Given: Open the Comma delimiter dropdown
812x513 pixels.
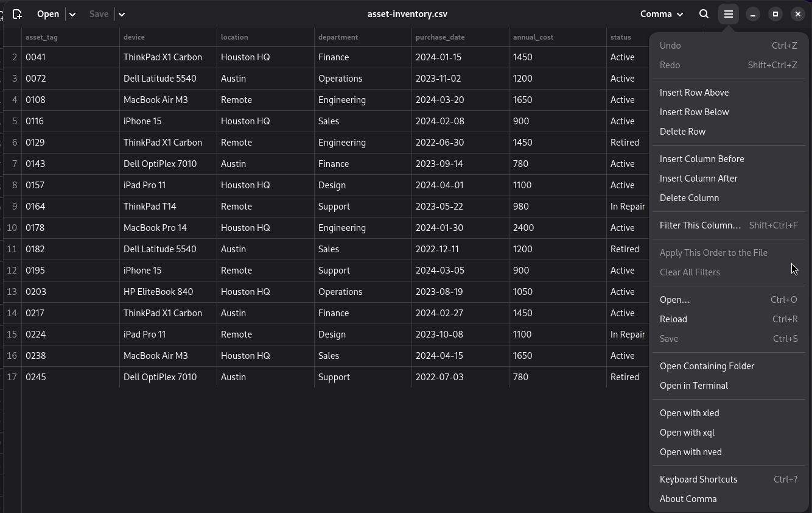Looking at the screenshot, I should pos(662,14).
